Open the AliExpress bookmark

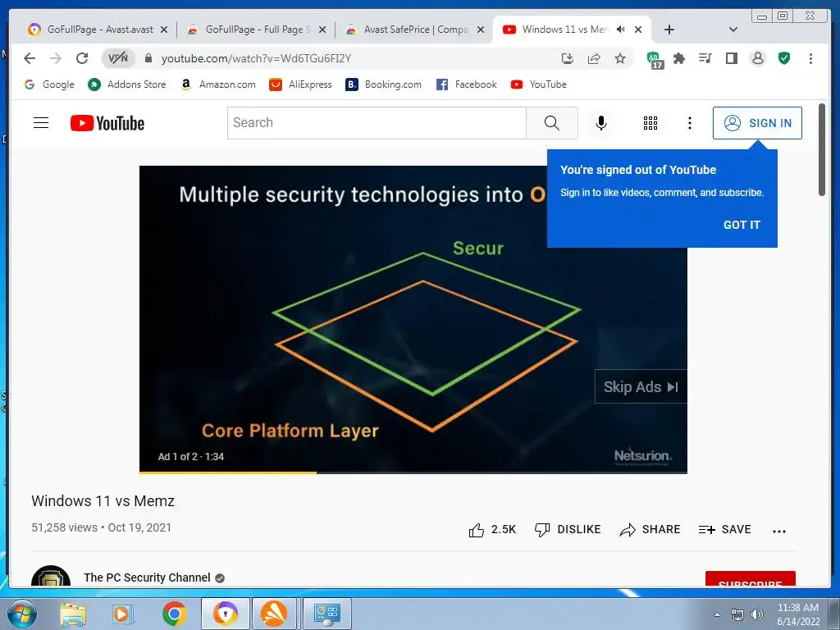pos(300,84)
